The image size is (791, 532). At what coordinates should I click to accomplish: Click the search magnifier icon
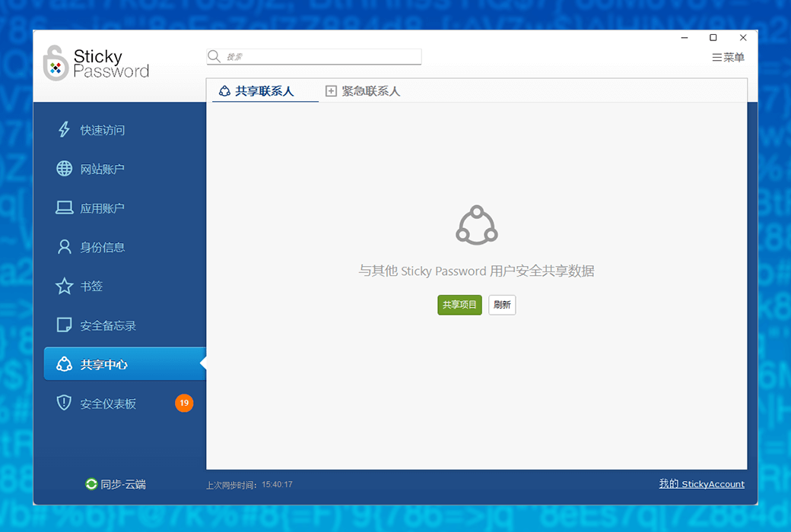(214, 56)
